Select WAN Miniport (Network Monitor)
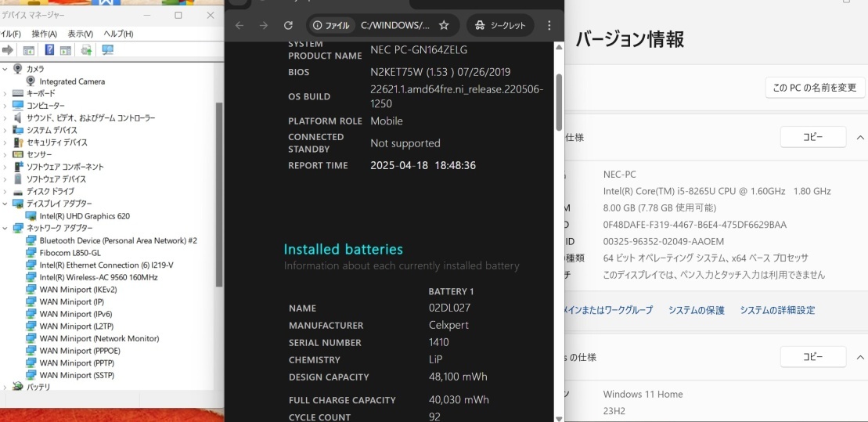The width and height of the screenshot is (868, 422). tap(99, 338)
